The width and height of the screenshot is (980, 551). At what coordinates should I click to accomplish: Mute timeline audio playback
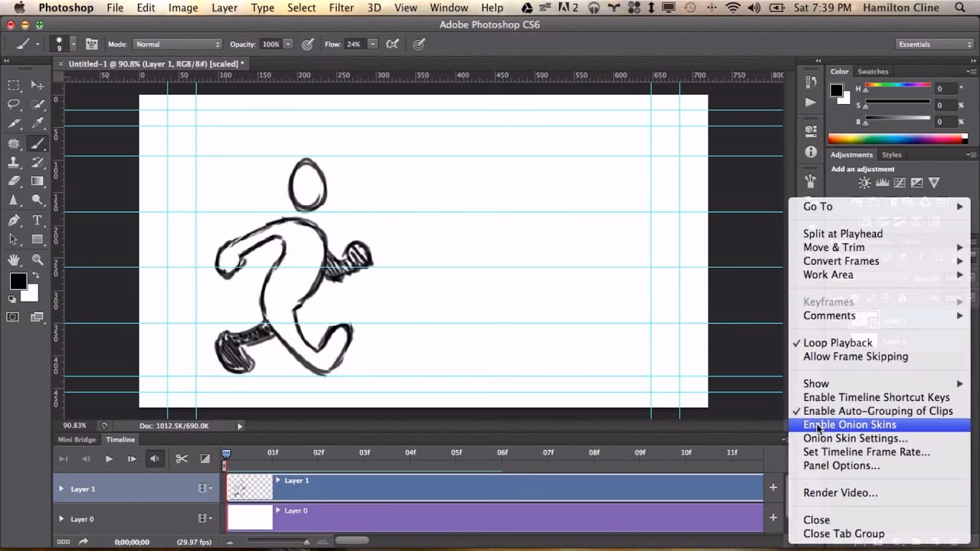pos(155,458)
